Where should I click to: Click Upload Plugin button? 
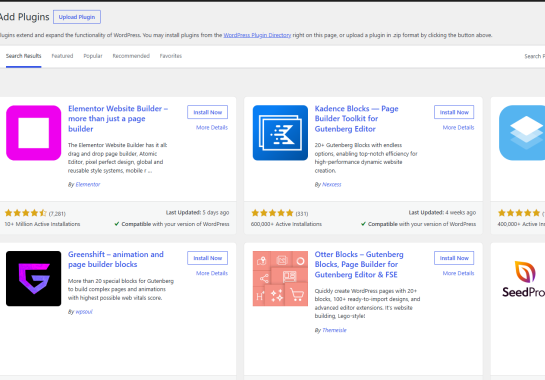[77, 17]
